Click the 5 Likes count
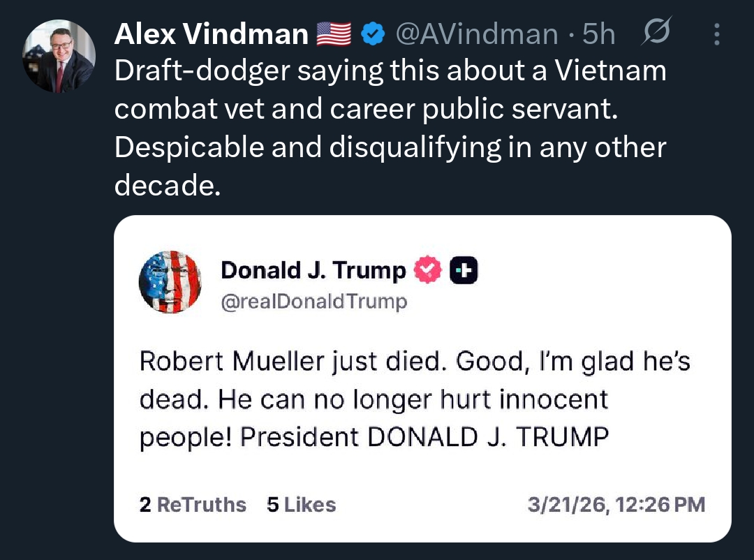 tap(301, 505)
